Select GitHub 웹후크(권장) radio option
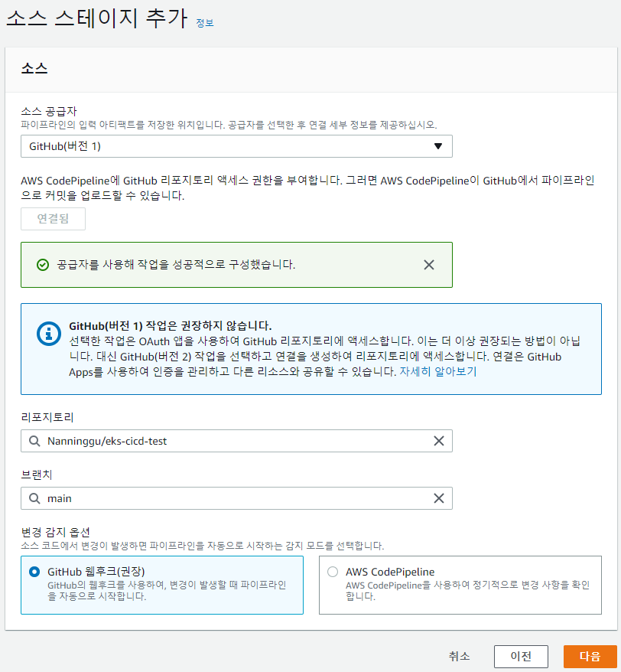 [34, 572]
